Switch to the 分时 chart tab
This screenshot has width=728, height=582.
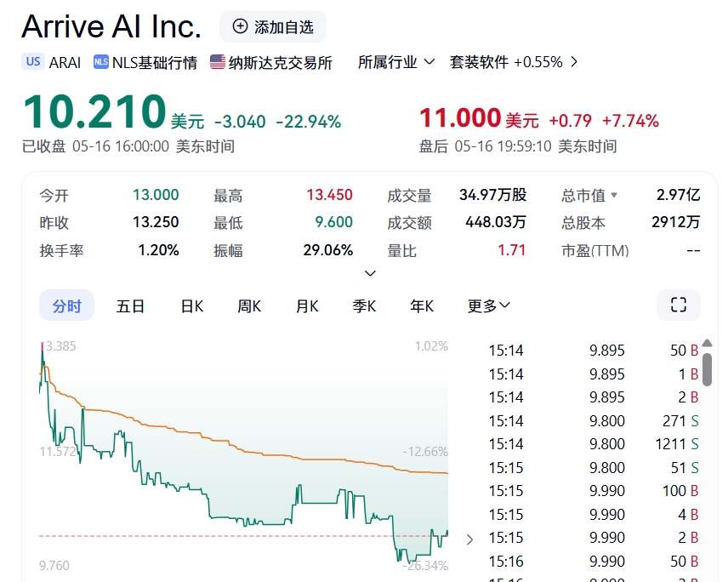[x=66, y=305]
